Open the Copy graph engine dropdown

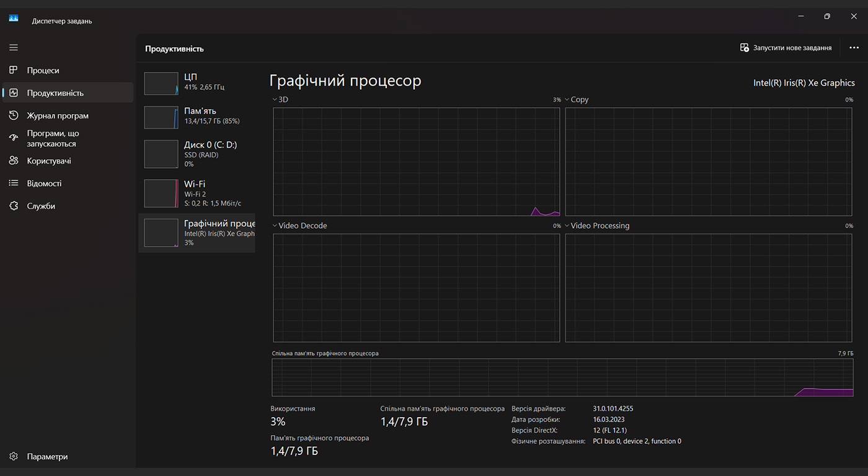[x=576, y=99]
